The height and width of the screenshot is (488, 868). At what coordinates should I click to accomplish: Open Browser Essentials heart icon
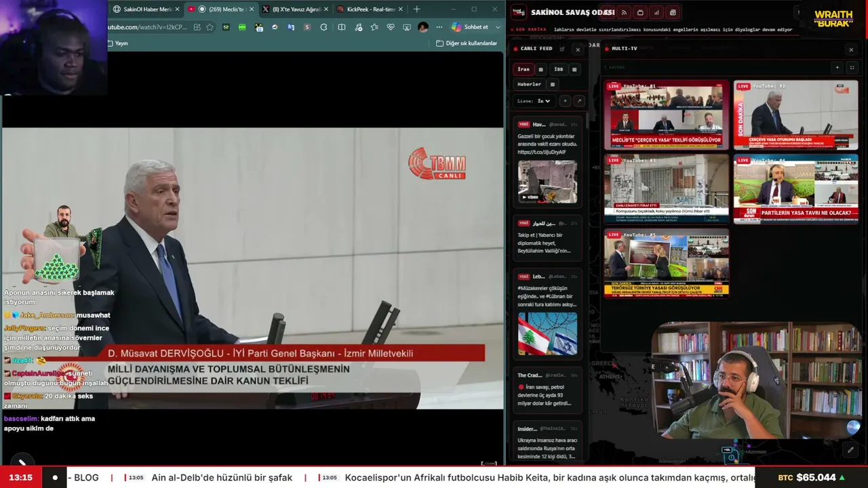coord(391,27)
